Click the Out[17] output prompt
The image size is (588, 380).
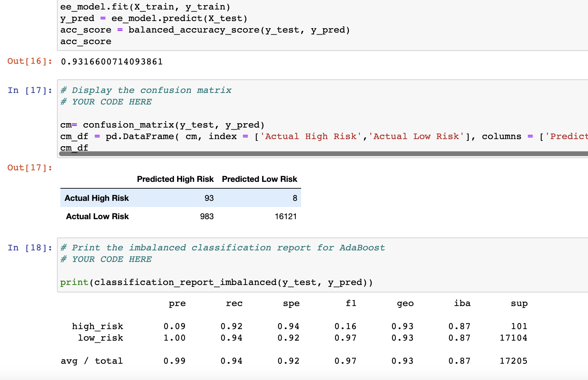(30, 168)
